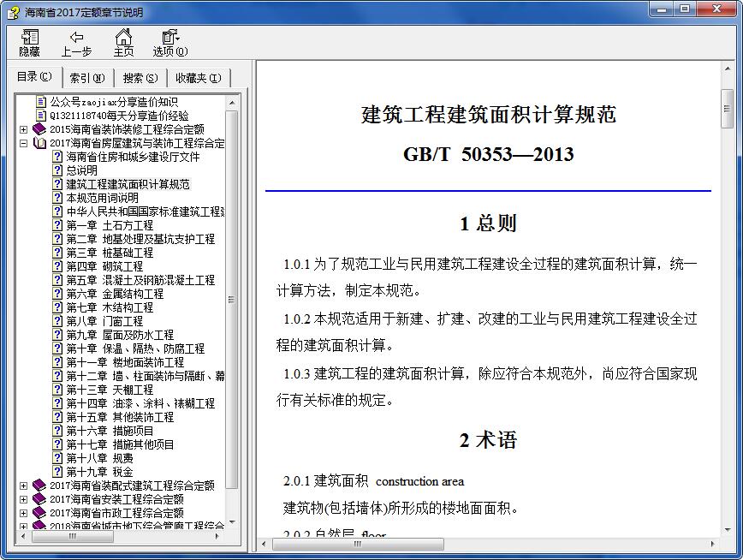Click the standard number GB/T 50353—2013
The width and height of the screenshot is (743, 560).
[x=488, y=154]
